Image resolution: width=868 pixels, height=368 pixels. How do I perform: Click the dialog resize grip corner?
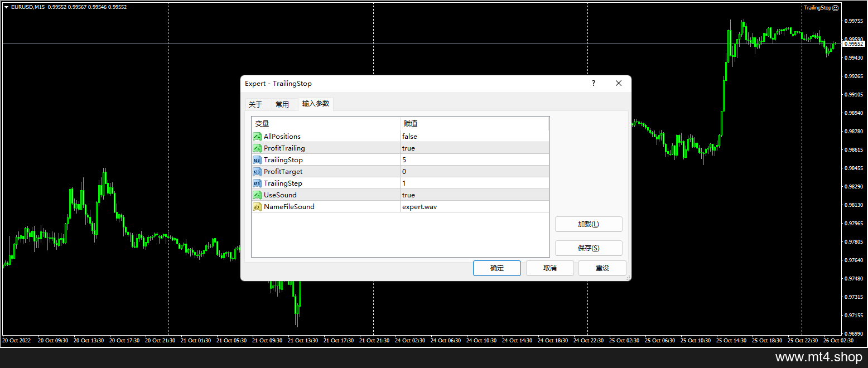628,277
